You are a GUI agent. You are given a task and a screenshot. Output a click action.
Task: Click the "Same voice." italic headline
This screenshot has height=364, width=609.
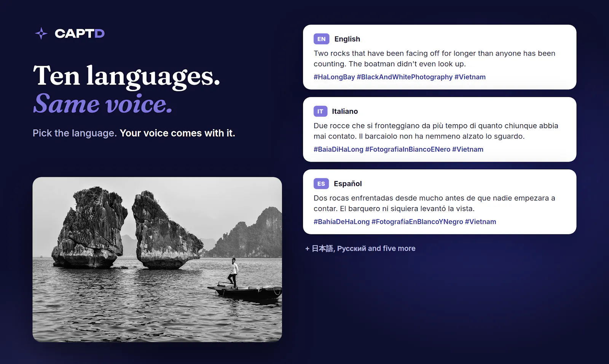103,104
